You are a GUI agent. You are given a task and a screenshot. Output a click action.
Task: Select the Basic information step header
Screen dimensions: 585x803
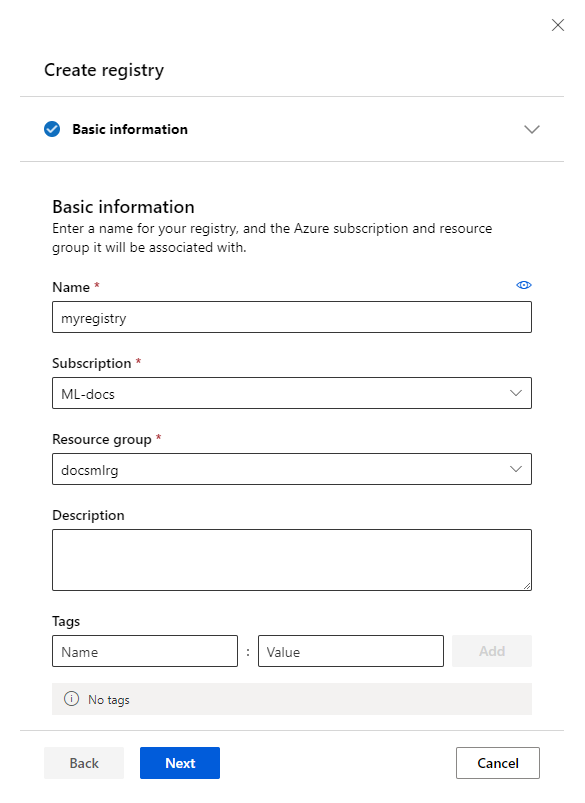[x=292, y=129]
